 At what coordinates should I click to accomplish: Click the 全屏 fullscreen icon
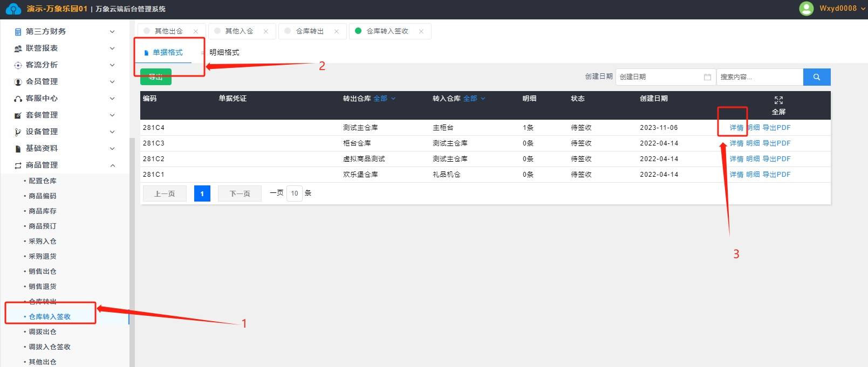coord(778,100)
